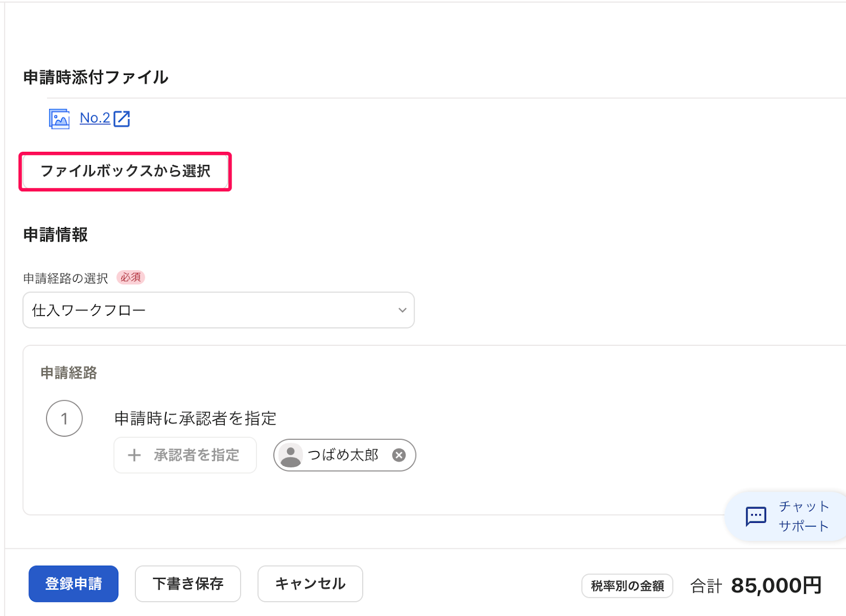Click the 申請時に承認者を指定 step label

[196, 418]
